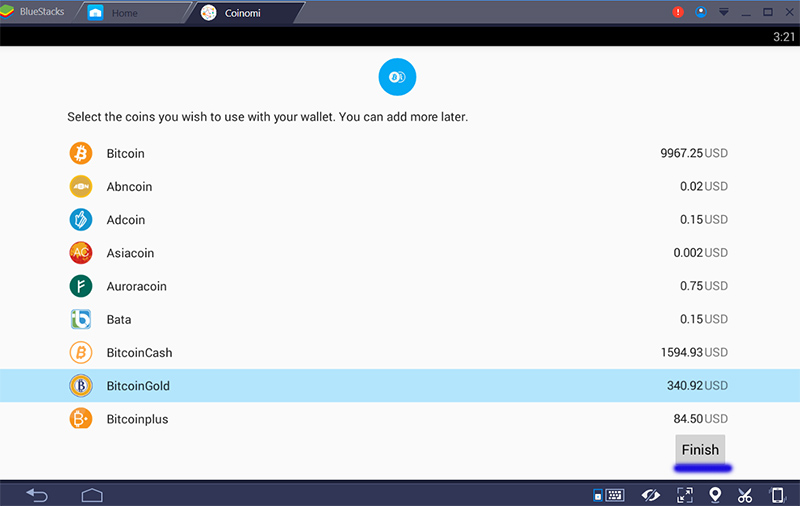
Task: Click the 340.92 USD BitcoinGold price
Action: 697,385
